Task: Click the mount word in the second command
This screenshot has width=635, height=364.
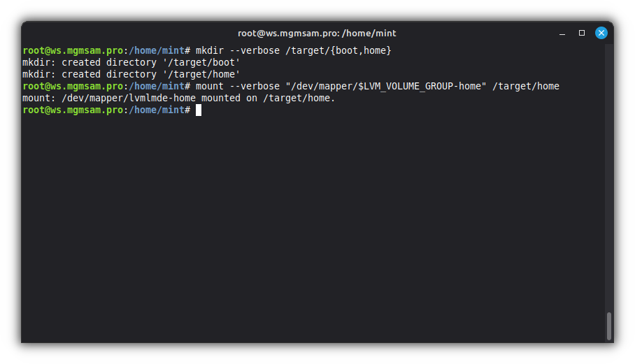Action: [210, 86]
